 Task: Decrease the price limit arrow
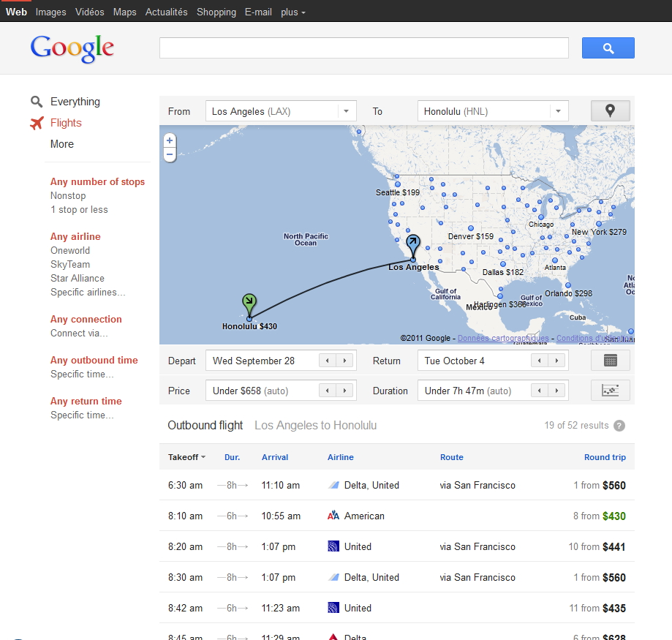pos(328,391)
